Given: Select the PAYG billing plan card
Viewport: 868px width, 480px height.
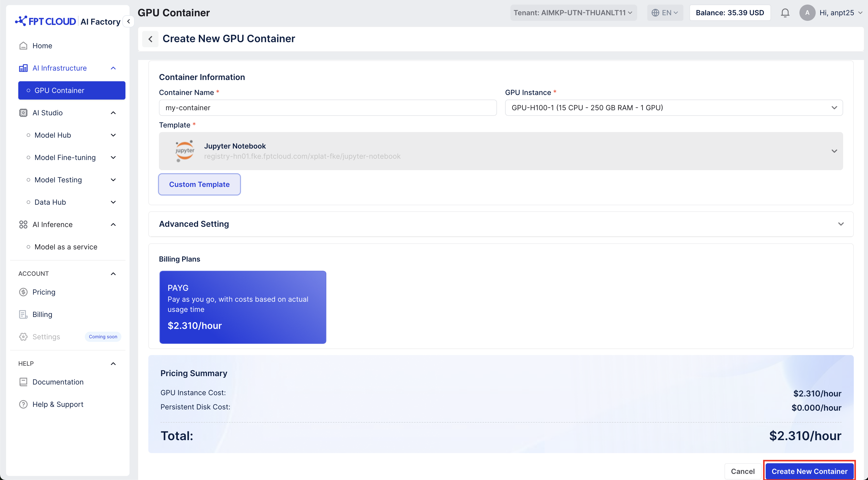Looking at the screenshot, I should [x=243, y=307].
